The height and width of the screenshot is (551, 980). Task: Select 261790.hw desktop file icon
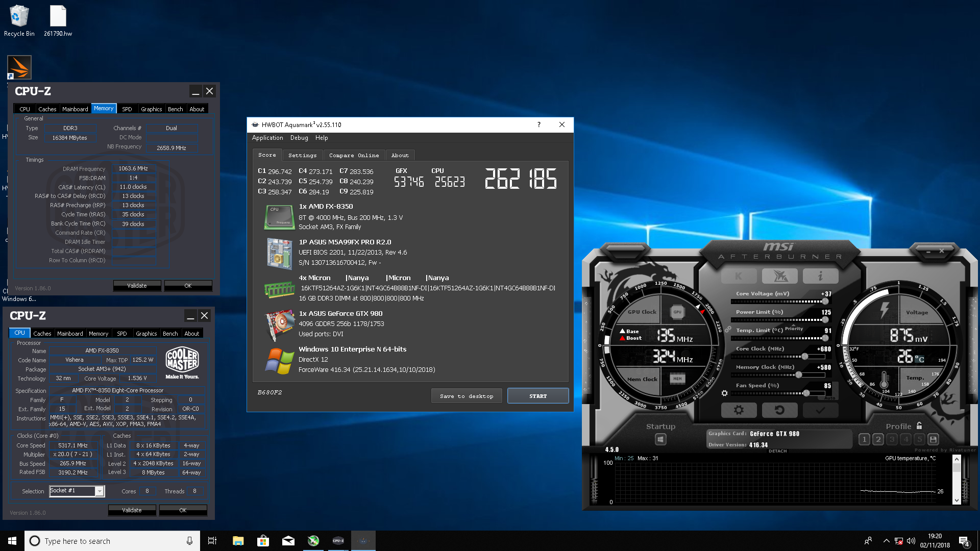coord(58,21)
